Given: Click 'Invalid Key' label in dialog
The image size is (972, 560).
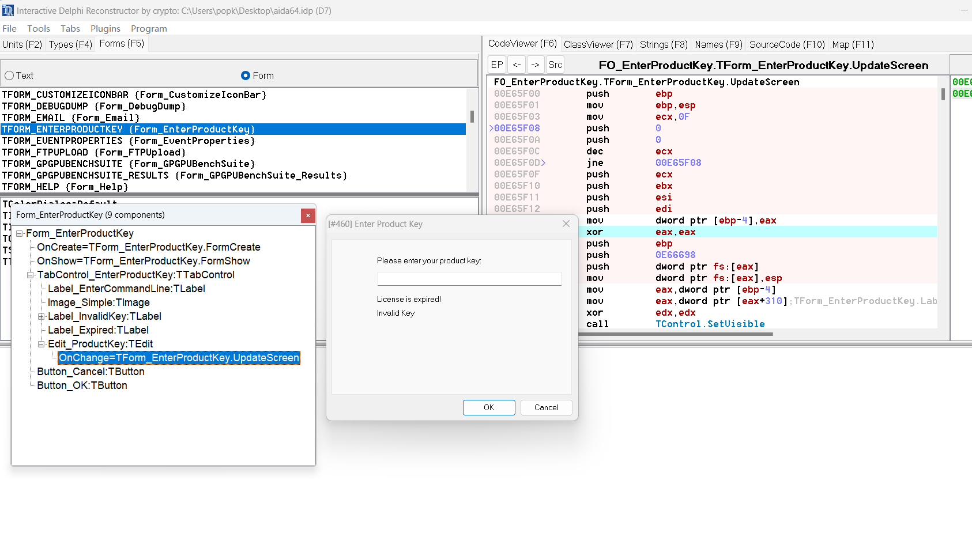Looking at the screenshot, I should pyautogui.click(x=395, y=313).
